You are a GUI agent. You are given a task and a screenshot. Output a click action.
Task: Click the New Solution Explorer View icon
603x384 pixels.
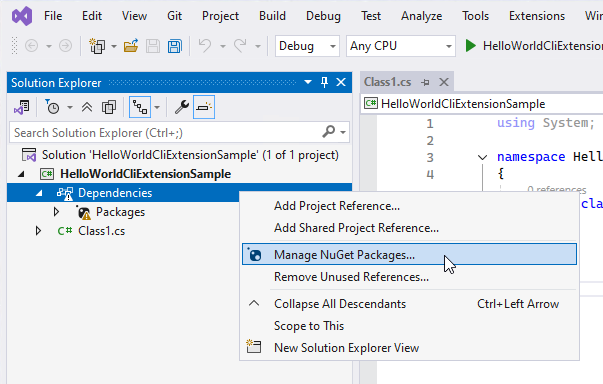254,347
